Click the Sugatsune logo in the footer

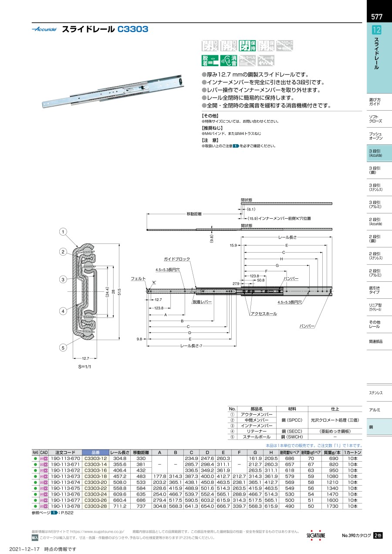(316, 535)
